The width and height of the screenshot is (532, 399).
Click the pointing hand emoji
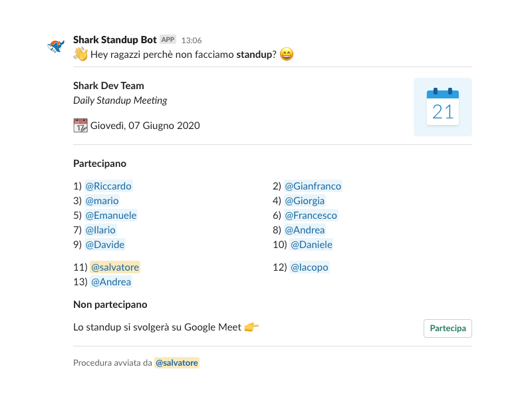point(251,327)
